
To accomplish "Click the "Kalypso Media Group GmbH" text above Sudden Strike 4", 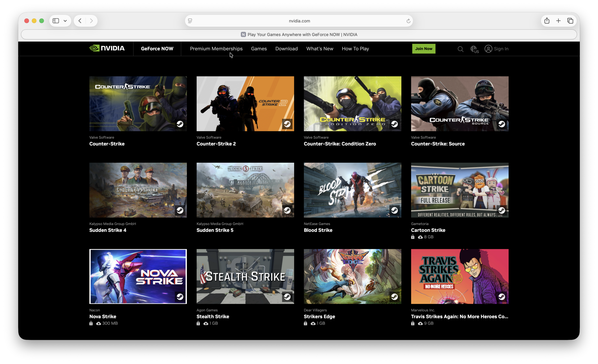I will tap(113, 224).
